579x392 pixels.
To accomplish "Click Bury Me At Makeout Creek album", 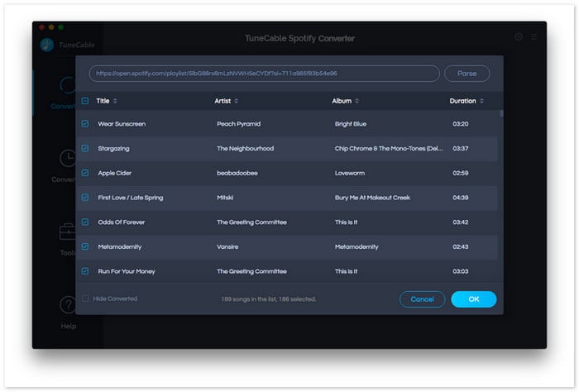I will pyautogui.click(x=372, y=198).
